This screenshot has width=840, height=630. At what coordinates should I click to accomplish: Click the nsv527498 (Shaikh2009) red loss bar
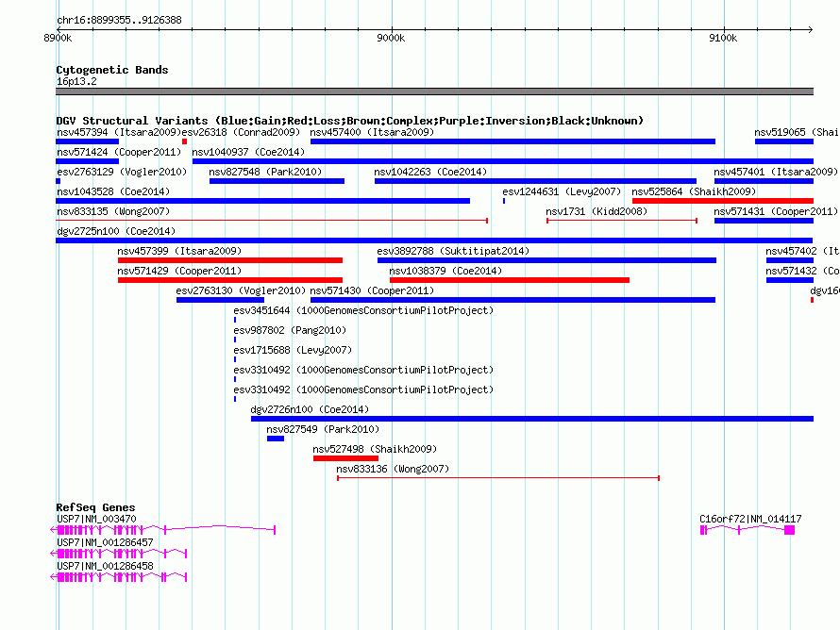tap(345, 458)
